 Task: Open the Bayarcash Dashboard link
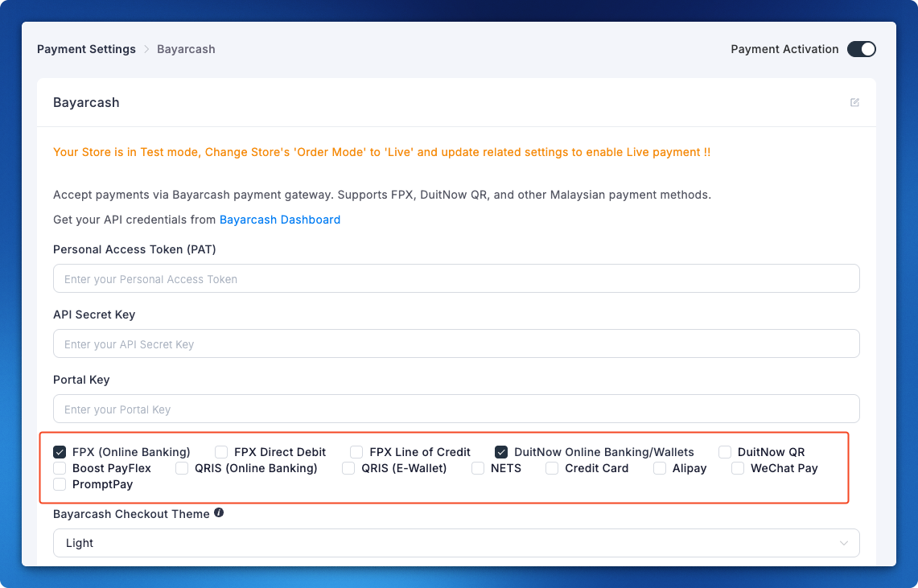[280, 220]
